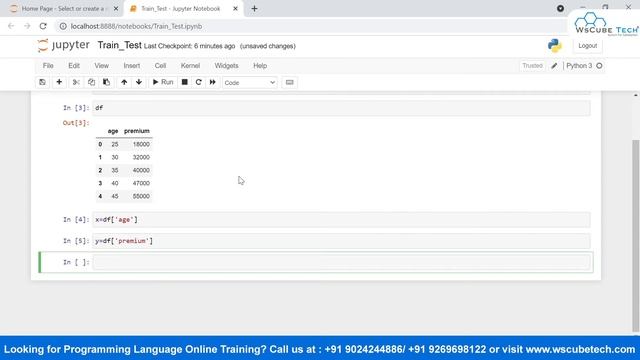Viewport: 640px width, 360px height.
Task: Click the Out[3] output prompt
Action: click(76, 123)
